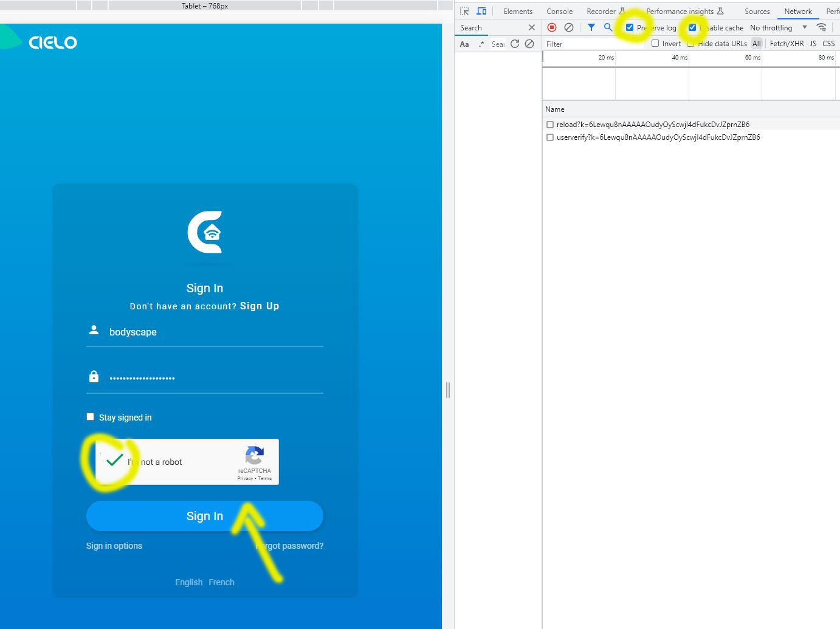Refresh the search results with circular arrow icon
This screenshot has width=840, height=629.
(x=515, y=44)
